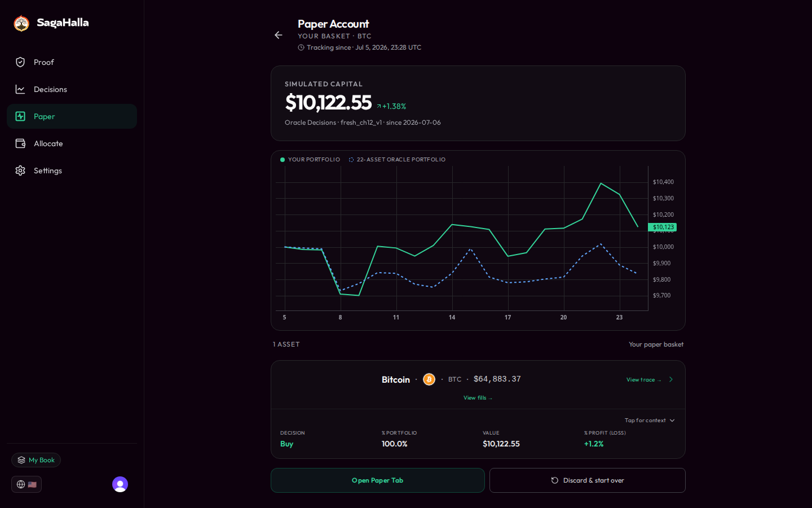812x508 pixels.
Task: Click the $10,123 price tag on chart
Action: tap(663, 227)
